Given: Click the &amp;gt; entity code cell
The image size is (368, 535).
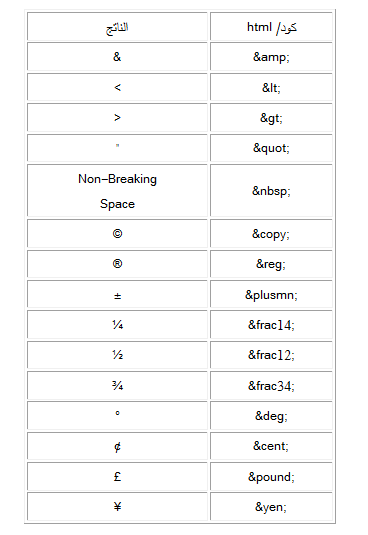Looking at the screenshot, I should [x=271, y=117].
